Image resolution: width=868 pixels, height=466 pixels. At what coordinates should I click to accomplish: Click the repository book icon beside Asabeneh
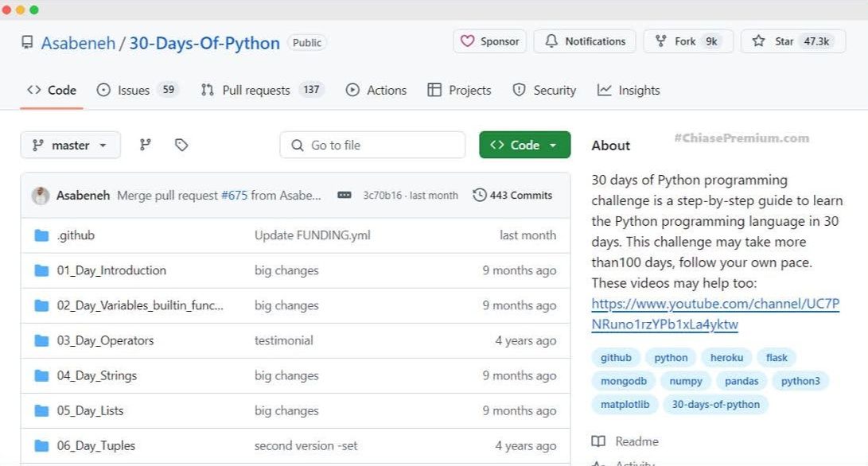click(27, 43)
